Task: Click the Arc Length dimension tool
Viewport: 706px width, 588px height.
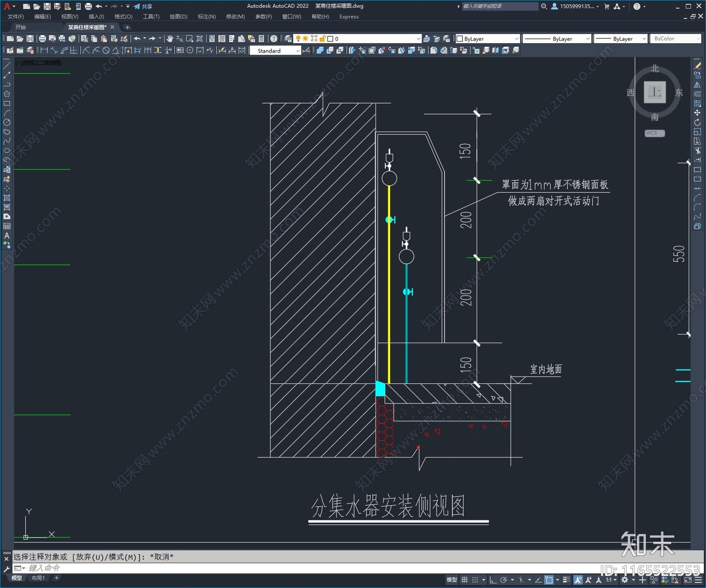Action: pos(64,50)
